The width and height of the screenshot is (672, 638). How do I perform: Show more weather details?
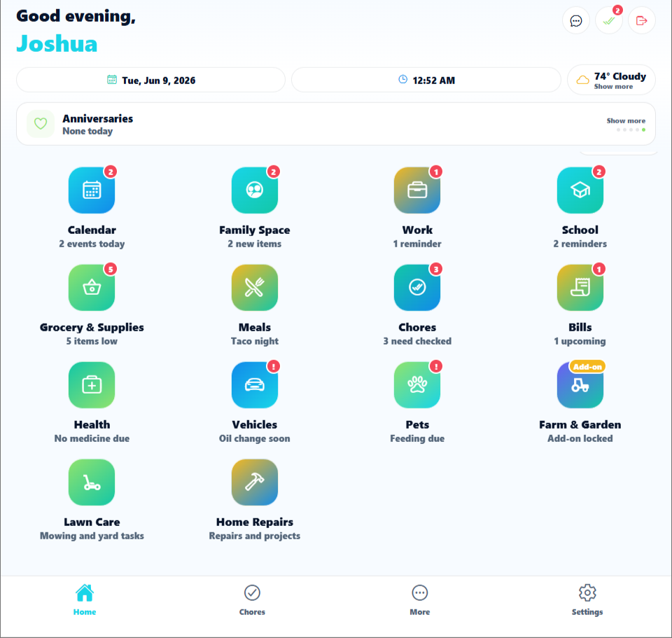pos(613,87)
